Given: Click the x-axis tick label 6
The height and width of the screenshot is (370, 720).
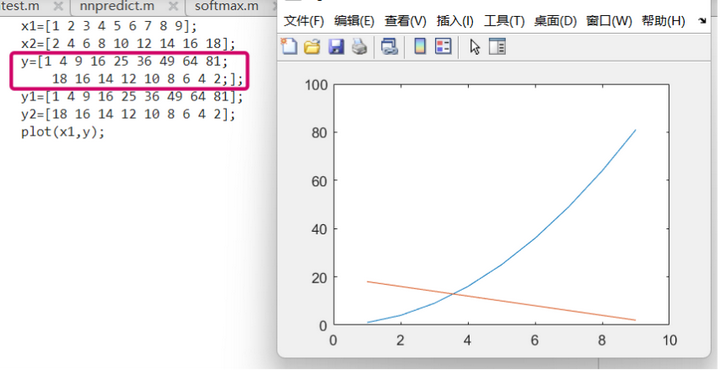Looking at the screenshot, I should tap(535, 340).
